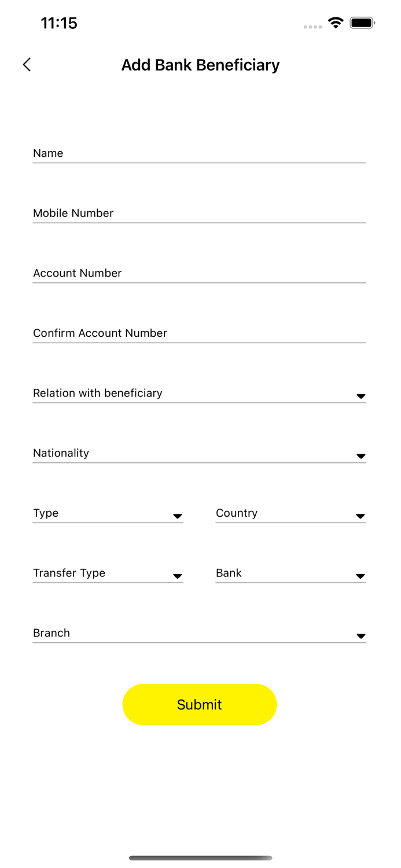Tap the Add Bank Beneficiary title

point(200,65)
